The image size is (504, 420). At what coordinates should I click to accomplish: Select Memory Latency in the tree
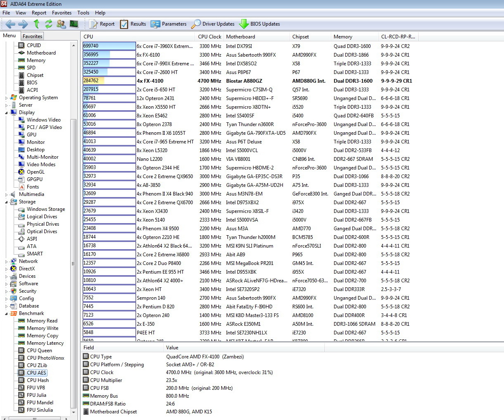coord(45,343)
